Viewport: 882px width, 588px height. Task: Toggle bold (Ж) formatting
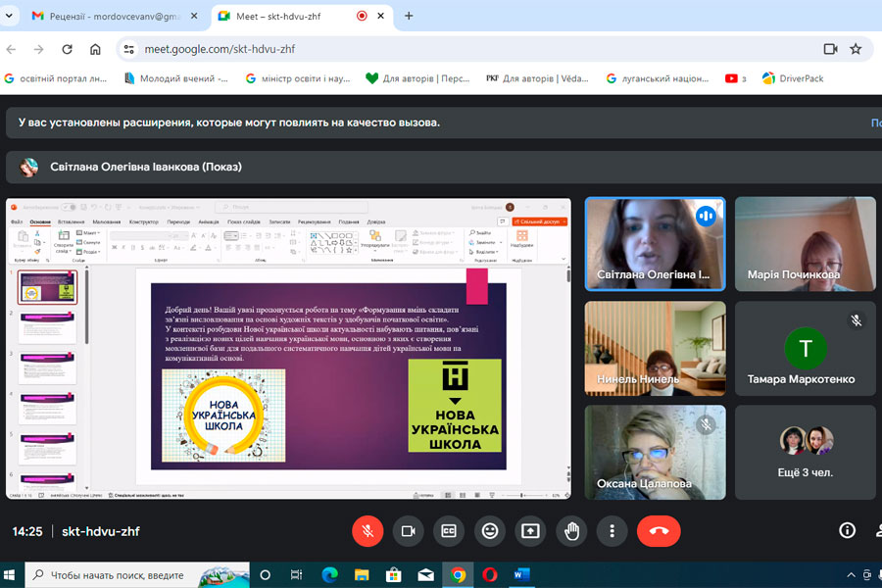pos(115,248)
